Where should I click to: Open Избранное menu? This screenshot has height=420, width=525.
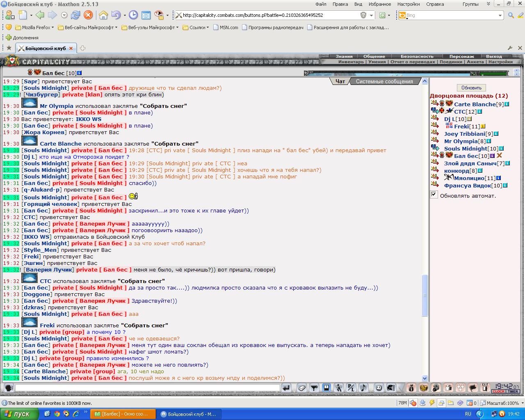pos(379,4)
